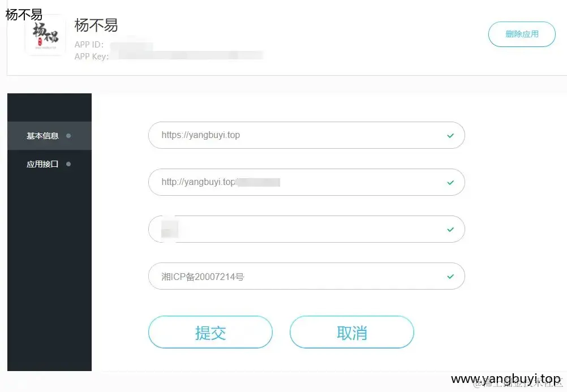567x392 pixels.
Task: Click the APP ID value
Action: click(132, 46)
